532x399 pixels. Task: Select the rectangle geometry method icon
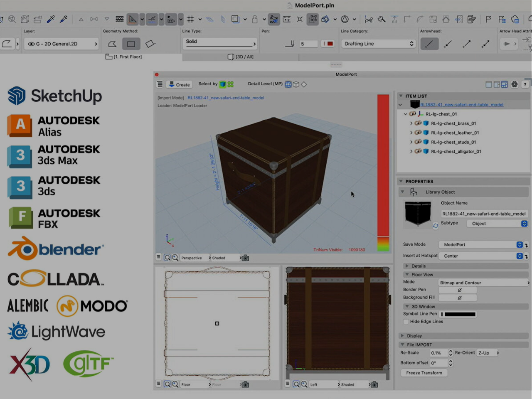click(131, 44)
